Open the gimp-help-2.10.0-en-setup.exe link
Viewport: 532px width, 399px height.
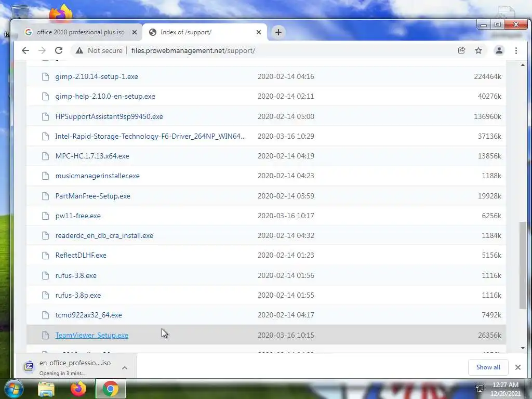point(105,96)
